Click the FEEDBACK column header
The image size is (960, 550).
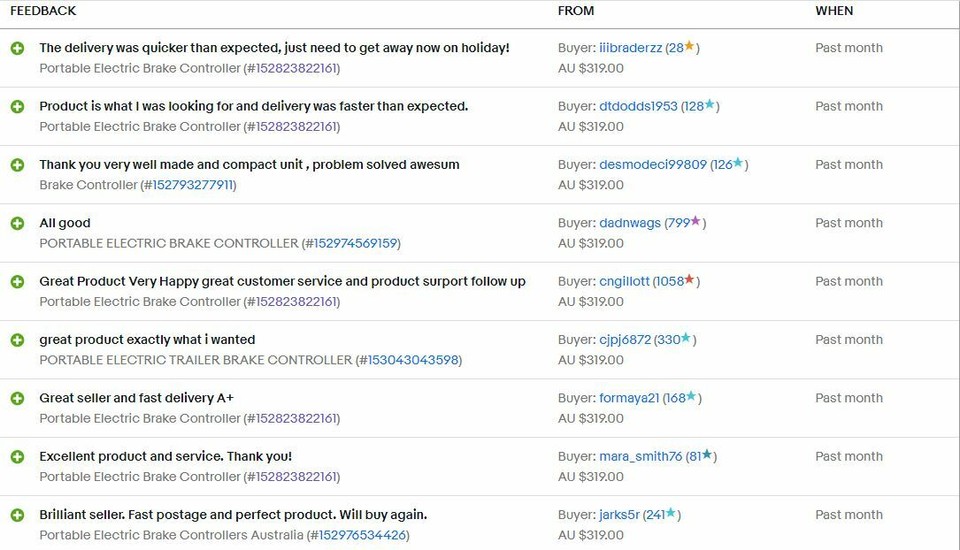(43, 11)
